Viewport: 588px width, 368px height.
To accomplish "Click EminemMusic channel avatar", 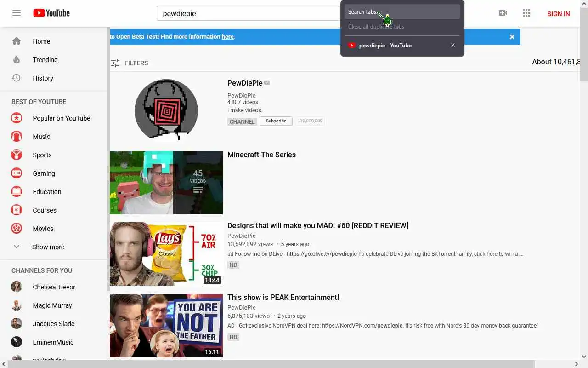I will (x=17, y=342).
